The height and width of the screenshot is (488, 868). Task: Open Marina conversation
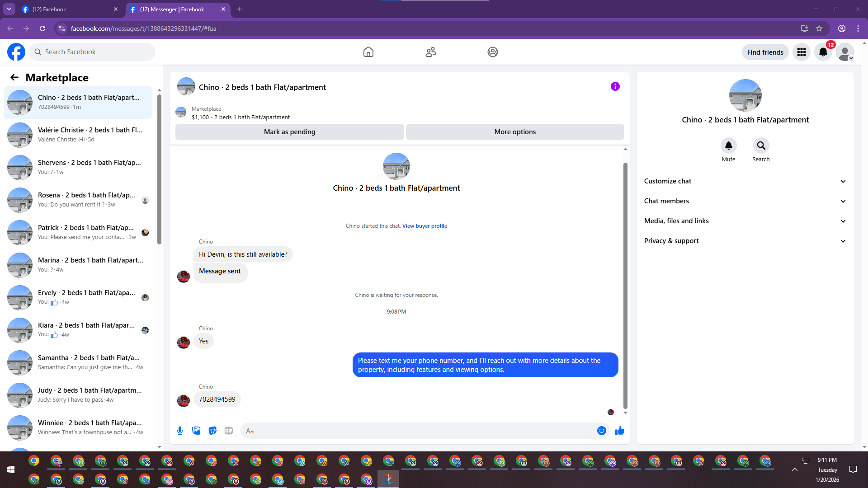(x=78, y=265)
